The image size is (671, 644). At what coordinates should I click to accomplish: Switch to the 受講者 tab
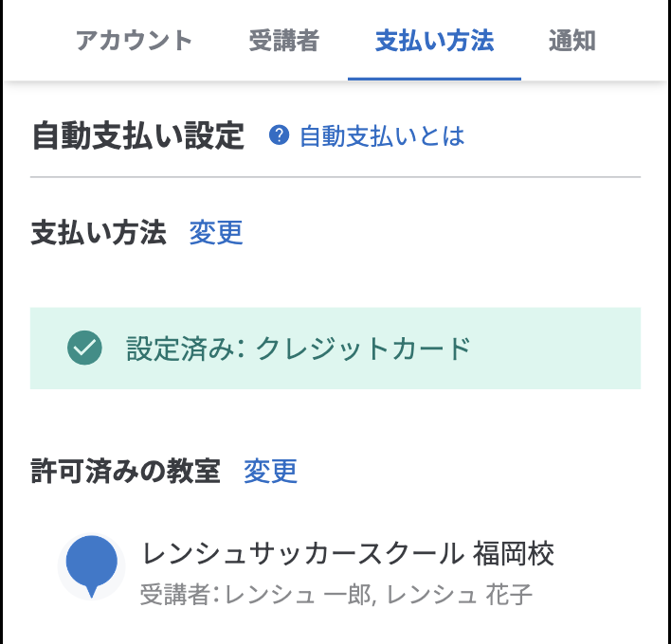283,41
